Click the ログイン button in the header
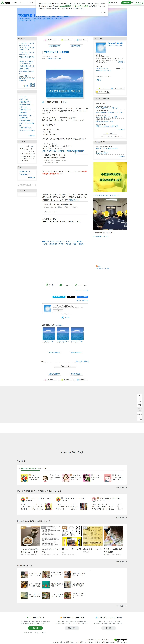Image resolution: width=144 pixels, height=644 pixels. click(x=137, y=2)
